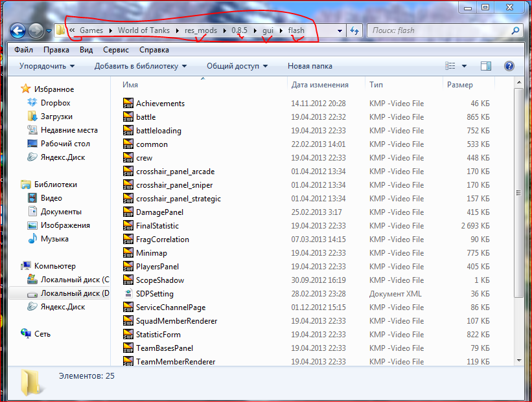The width and height of the screenshot is (532, 402).
Task: Select Избранное star in navigation pane
Action: click(26, 89)
